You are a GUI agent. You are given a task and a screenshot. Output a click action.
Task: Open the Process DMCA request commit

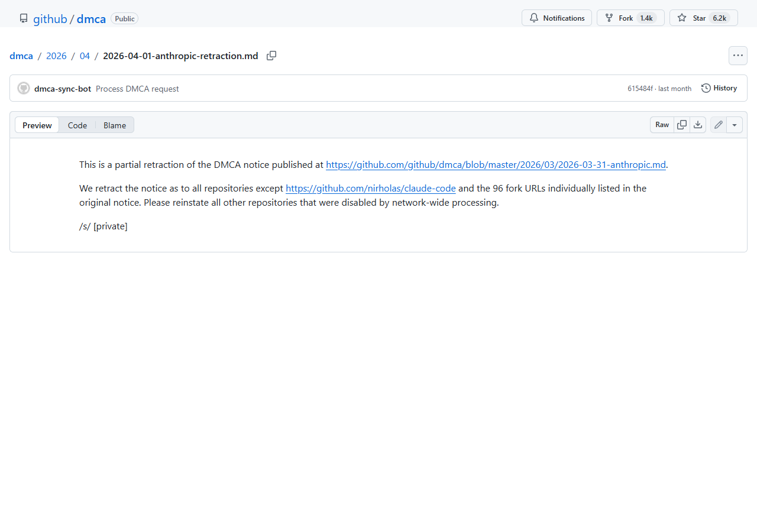(137, 89)
